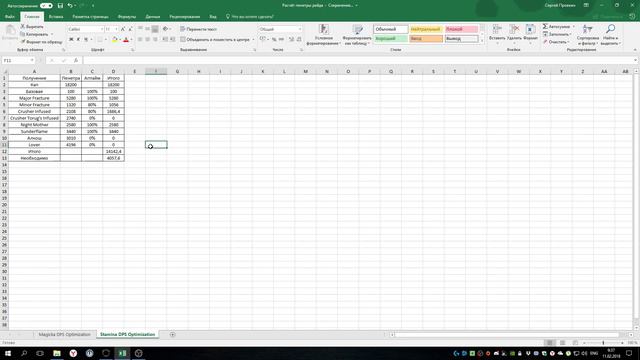The height and width of the screenshot is (360, 640).
Task: Apply the red font color
Action: tap(126, 40)
